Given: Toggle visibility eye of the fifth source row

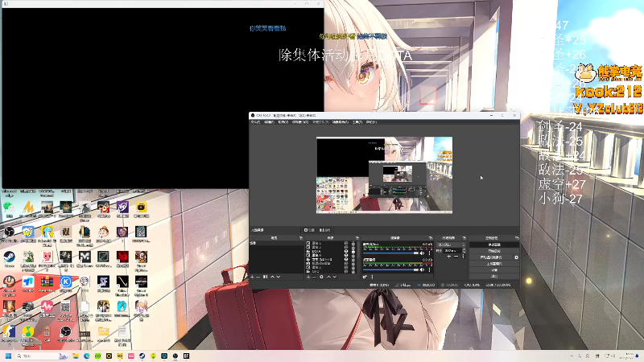Looking at the screenshot, I should pos(346,259).
